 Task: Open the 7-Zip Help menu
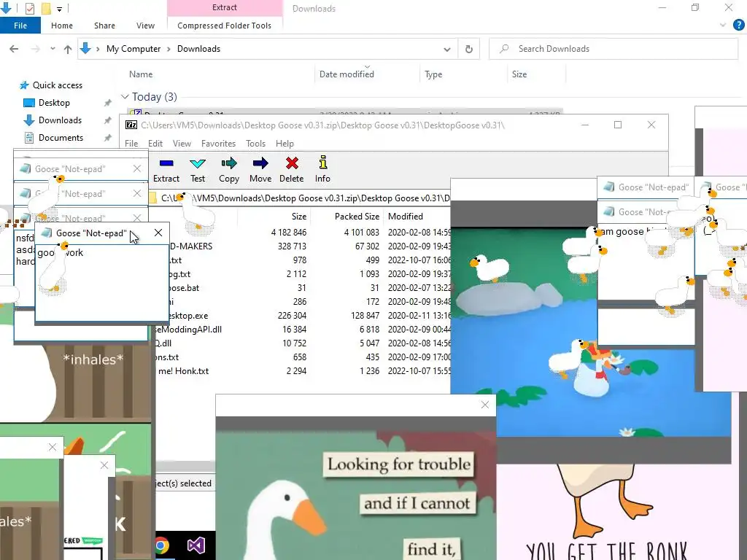click(x=285, y=144)
